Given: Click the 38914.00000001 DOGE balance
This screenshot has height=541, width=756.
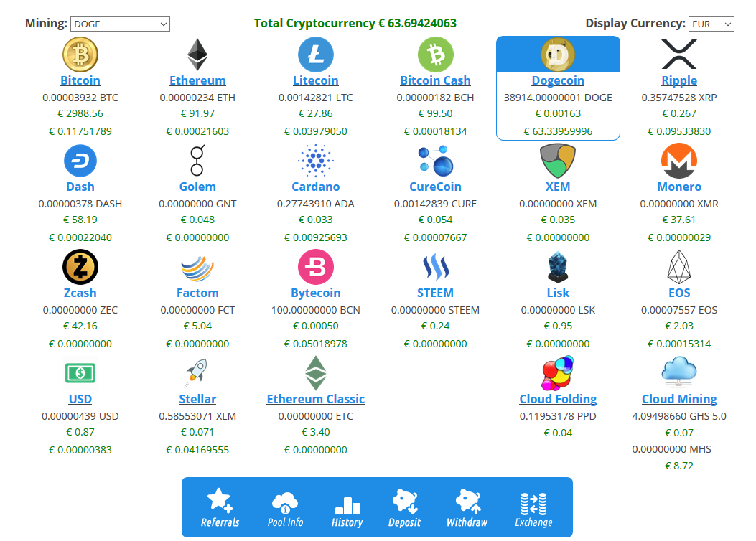Looking at the screenshot, I should [558, 98].
